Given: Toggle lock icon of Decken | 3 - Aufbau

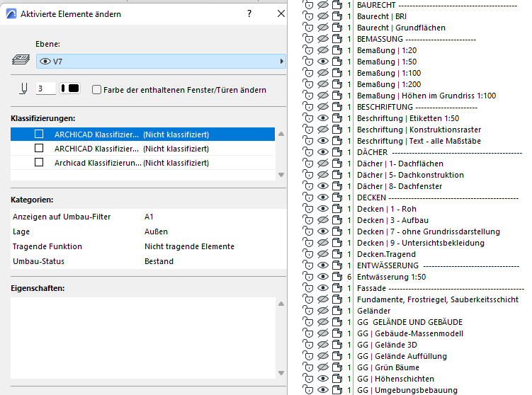Looking at the screenshot, I should (308, 220).
